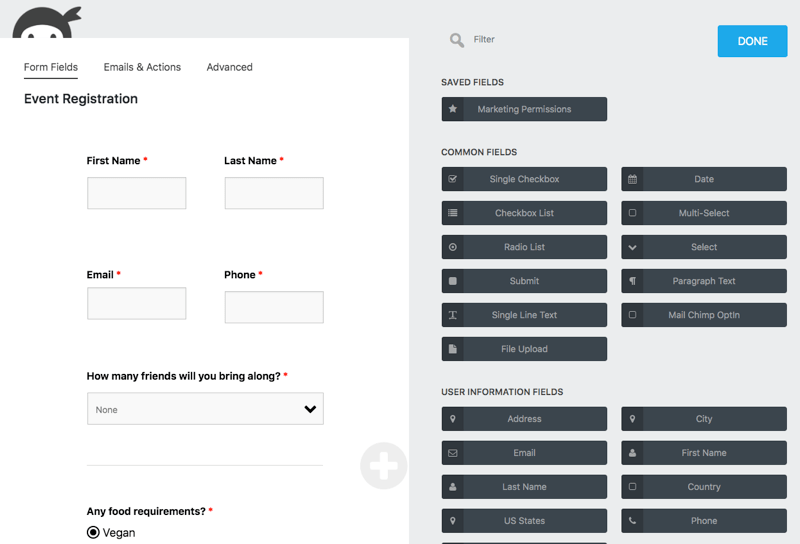The image size is (800, 544).
Task: Click the USER INFORMATION FIELDS heading
Action: pos(502,392)
